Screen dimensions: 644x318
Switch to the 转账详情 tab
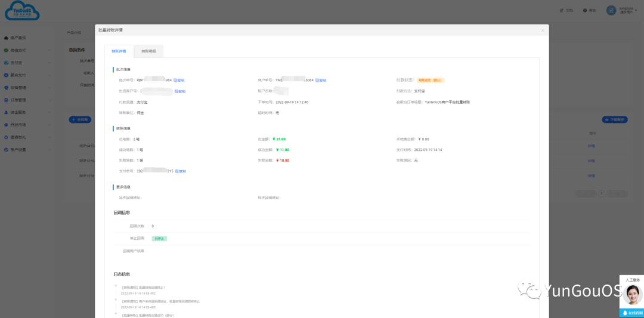119,51
